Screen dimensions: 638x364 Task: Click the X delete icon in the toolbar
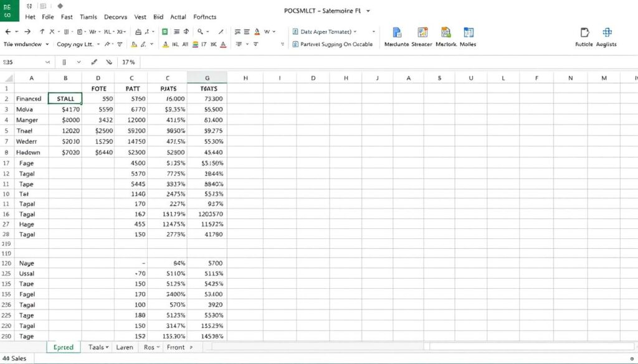click(x=52, y=32)
